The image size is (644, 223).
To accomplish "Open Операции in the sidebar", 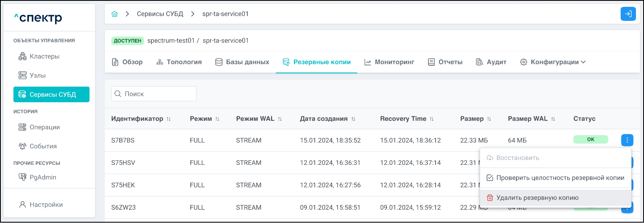I will pyautogui.click(x=45, y=127).
